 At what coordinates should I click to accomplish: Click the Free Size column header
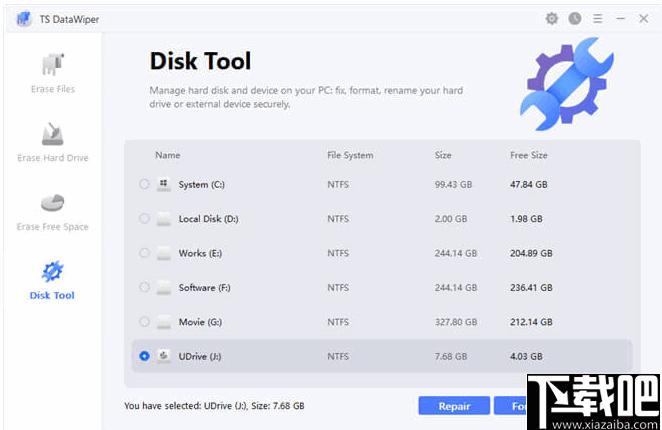coord(529,155)
